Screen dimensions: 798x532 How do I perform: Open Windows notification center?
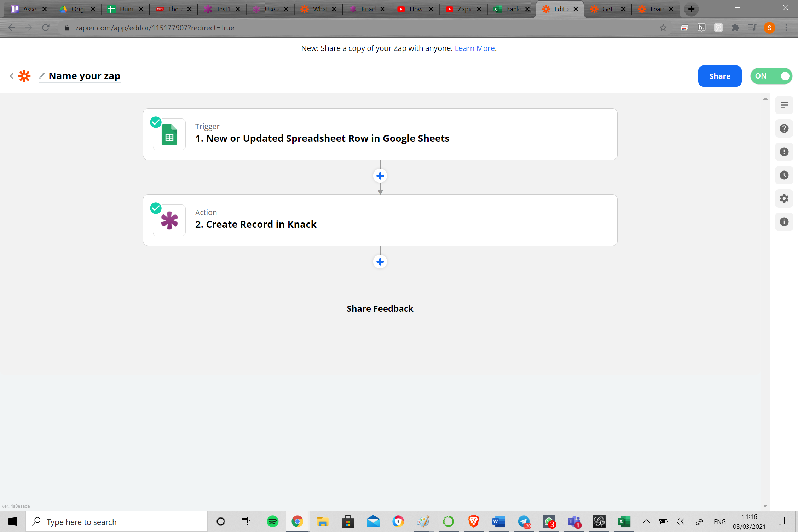coord(780,521)
